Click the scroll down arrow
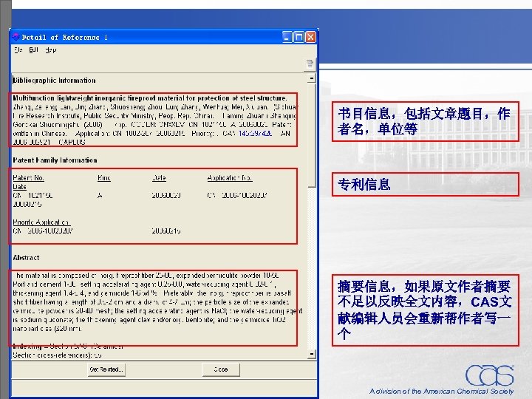 (x=312, y=354)
